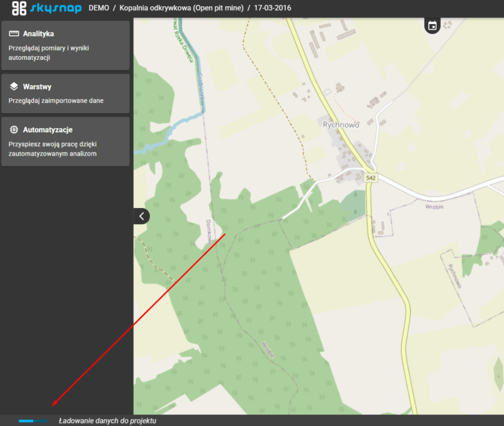Screen dimensions: 504x426
Task: Open the DEMO breadcrumb
Action: point(98,9)
